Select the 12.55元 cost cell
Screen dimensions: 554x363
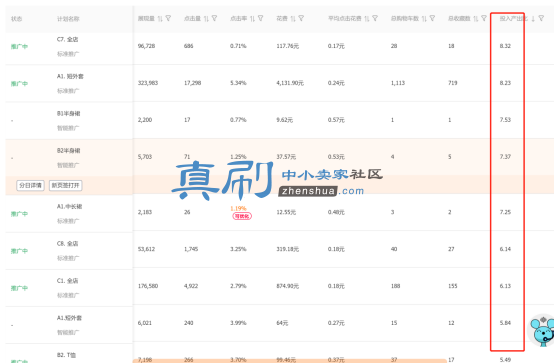click(286, 212)
